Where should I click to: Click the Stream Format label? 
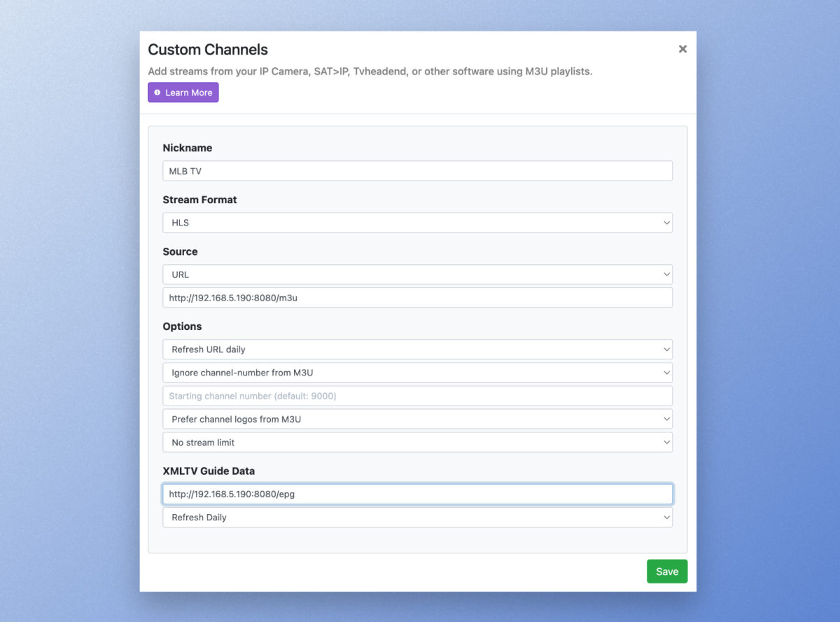(199, 200)
